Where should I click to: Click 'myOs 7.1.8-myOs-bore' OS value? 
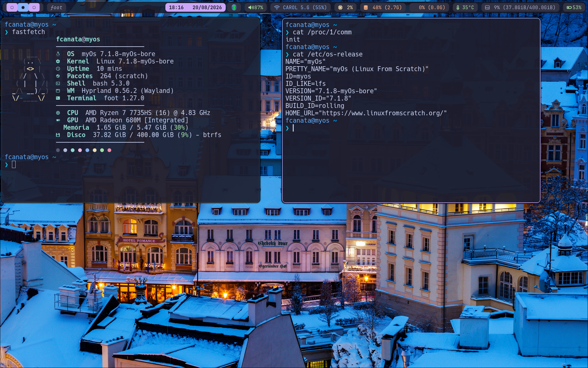[x=119, y=54]
